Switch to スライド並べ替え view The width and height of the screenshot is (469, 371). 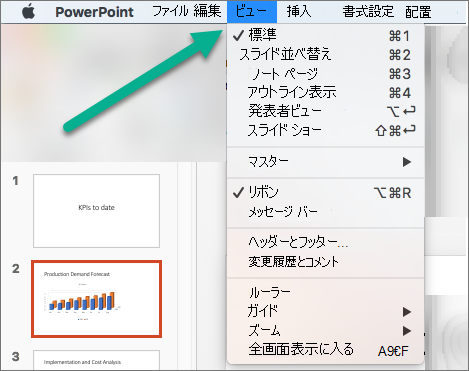(x=325, y=54)
